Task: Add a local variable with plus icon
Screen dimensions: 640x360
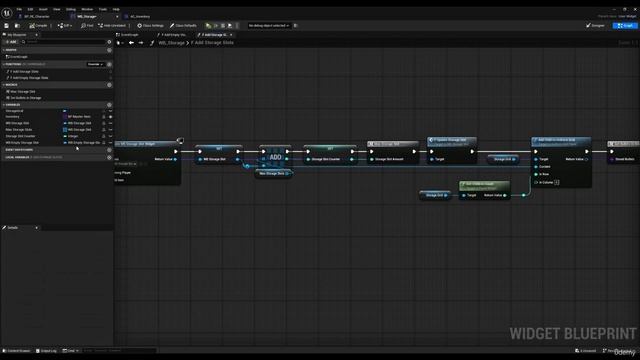Action: pyautogui.click(x=109, y=157)
